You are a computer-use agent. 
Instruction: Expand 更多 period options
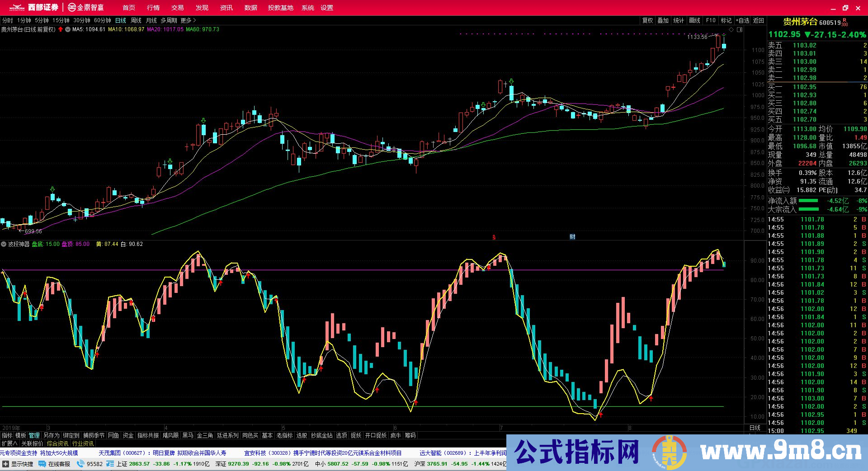click(x=188, y=20)
